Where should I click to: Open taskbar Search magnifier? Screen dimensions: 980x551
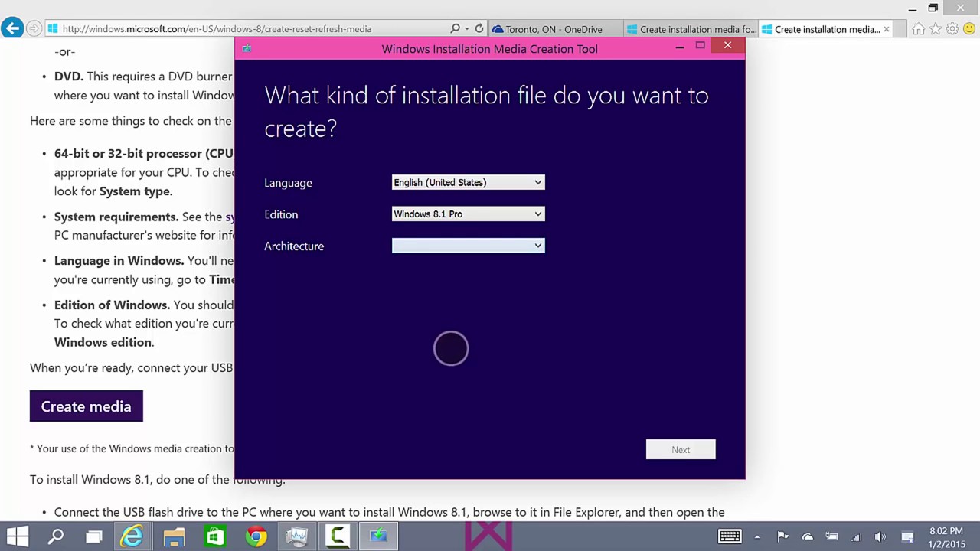pyautogui.click(x=56, y=536)
